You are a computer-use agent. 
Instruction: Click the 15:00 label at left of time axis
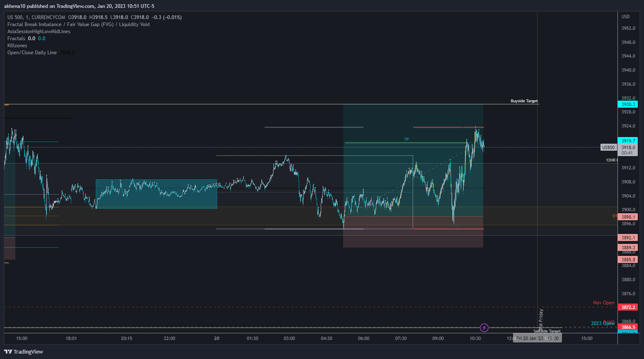tap(22, 338)
